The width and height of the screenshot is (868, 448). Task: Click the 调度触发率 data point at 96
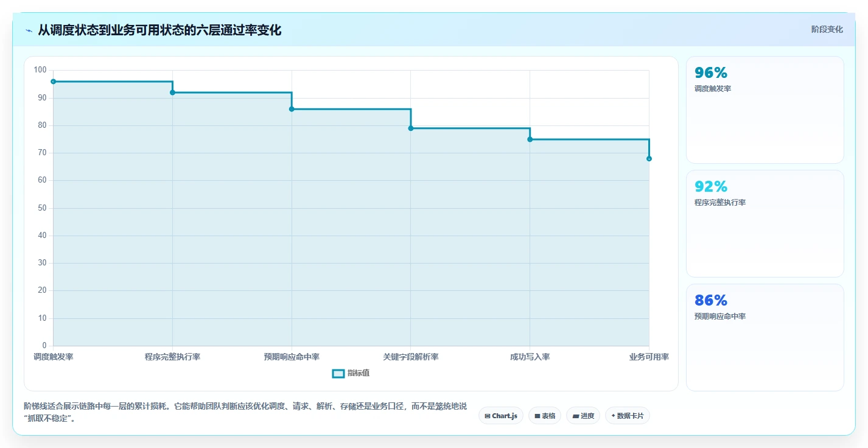[54, 82]
